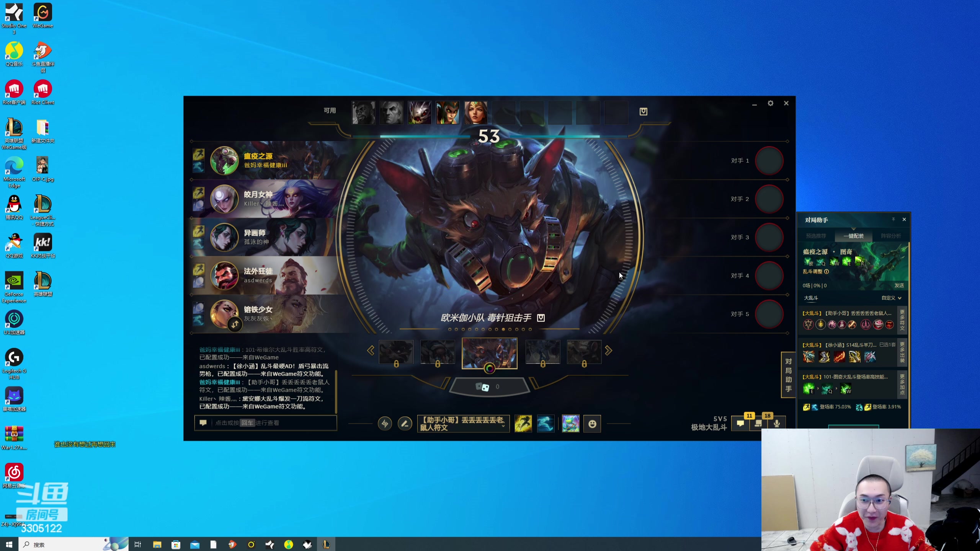Expand the 【助手小哥】 rune page dropdown
The height and width of the screenshot is (551, 980).
click(x=463, y=424)
